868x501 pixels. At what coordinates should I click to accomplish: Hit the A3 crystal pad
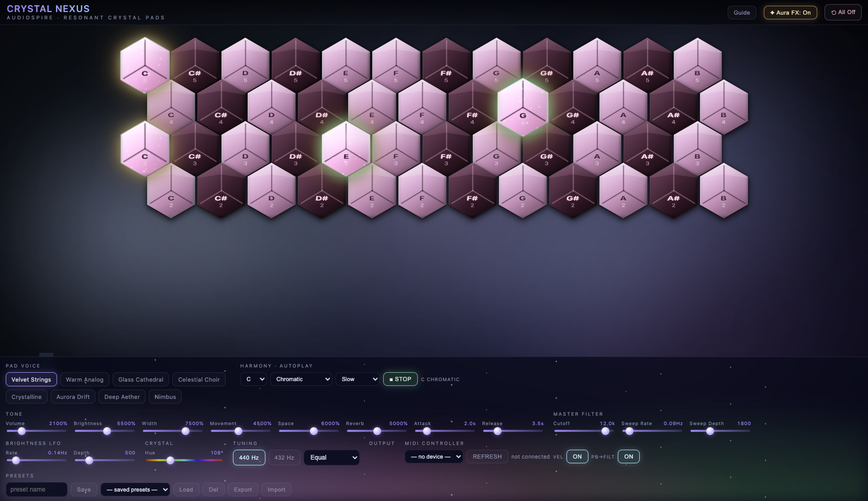[x=597, y=149]
